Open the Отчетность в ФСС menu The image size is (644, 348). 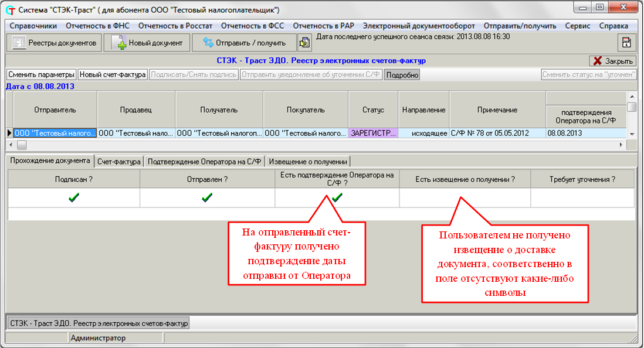[252, 26]
